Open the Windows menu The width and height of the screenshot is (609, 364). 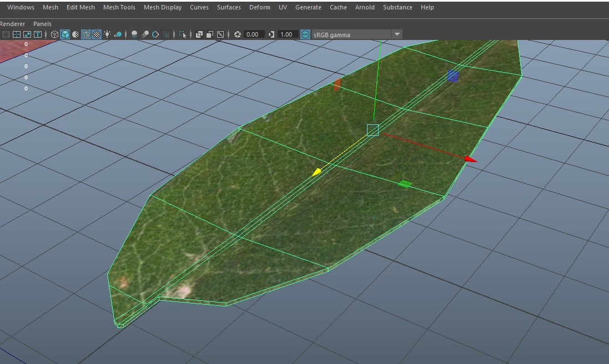[x=21, y=7]
